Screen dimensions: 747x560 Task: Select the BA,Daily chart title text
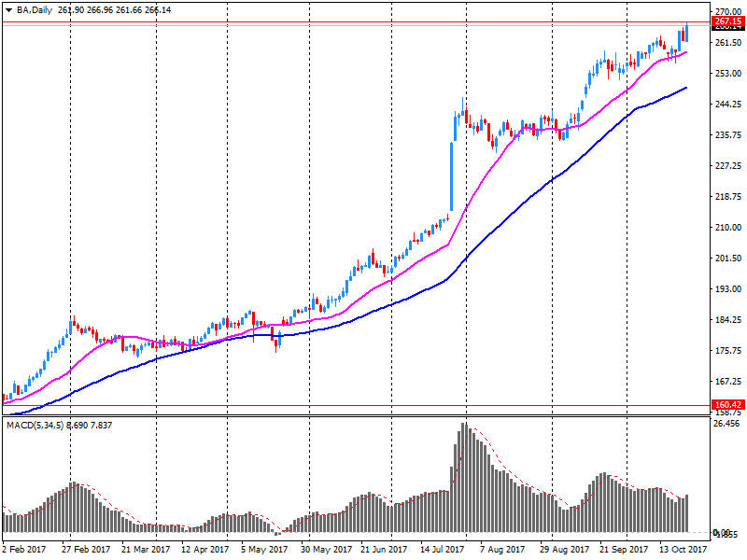tap(35, 10)
